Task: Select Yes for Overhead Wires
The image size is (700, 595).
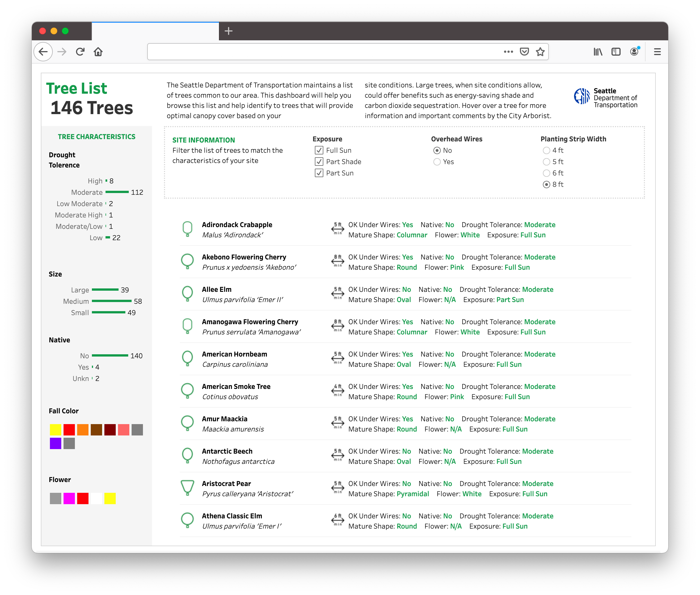Action: point(437,162)
